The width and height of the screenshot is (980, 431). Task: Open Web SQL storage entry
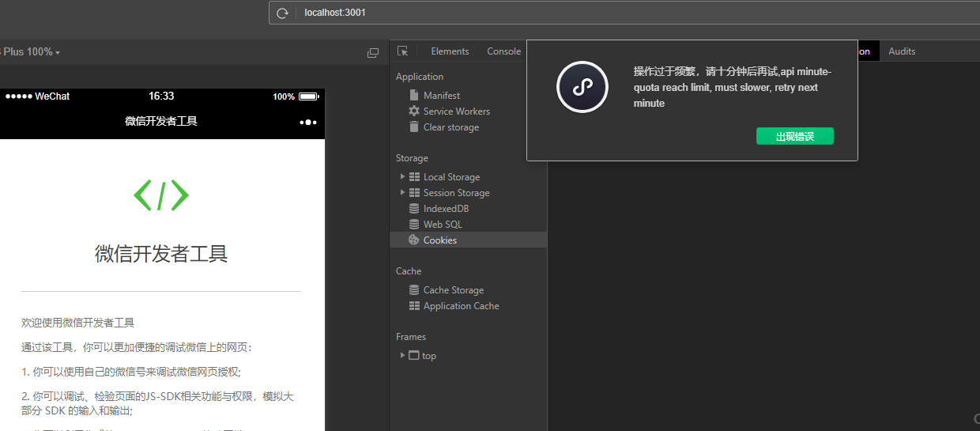click(x=443, y=225)
